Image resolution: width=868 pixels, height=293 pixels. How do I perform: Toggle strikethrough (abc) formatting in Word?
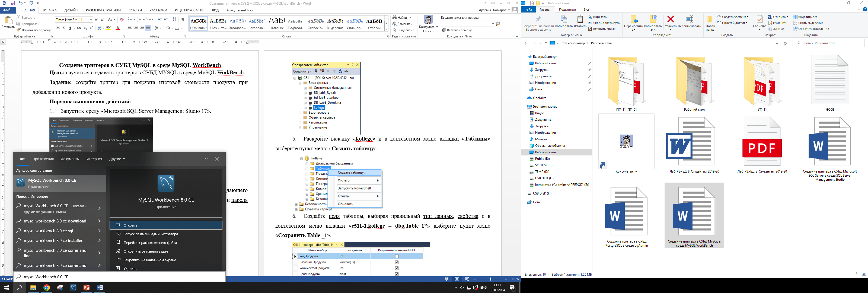click(x=79, y=28)
